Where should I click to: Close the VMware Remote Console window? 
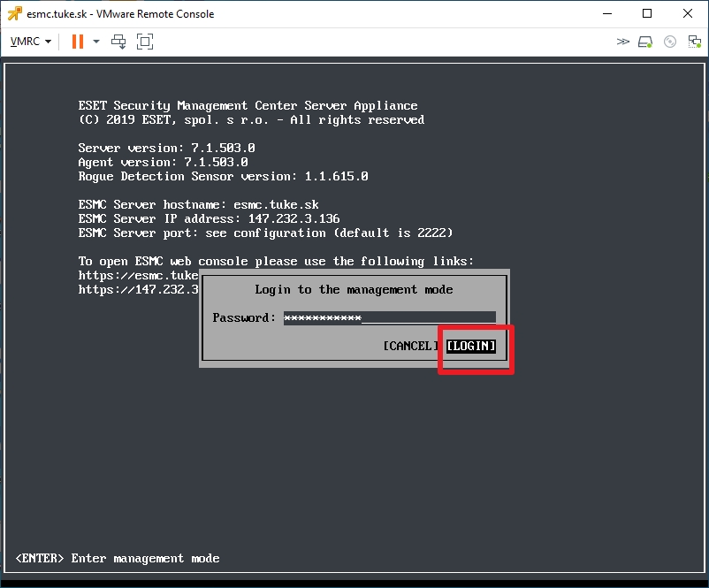(x=688, y=13)
